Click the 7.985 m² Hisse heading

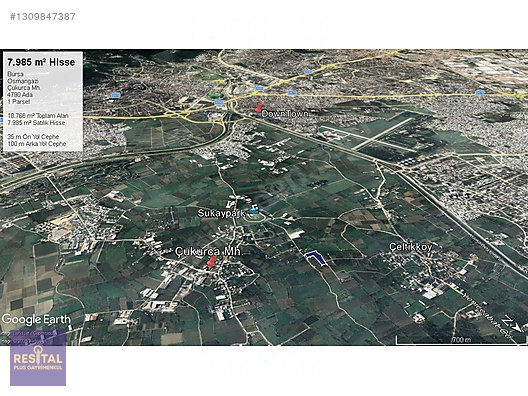[x=41, y=62]
